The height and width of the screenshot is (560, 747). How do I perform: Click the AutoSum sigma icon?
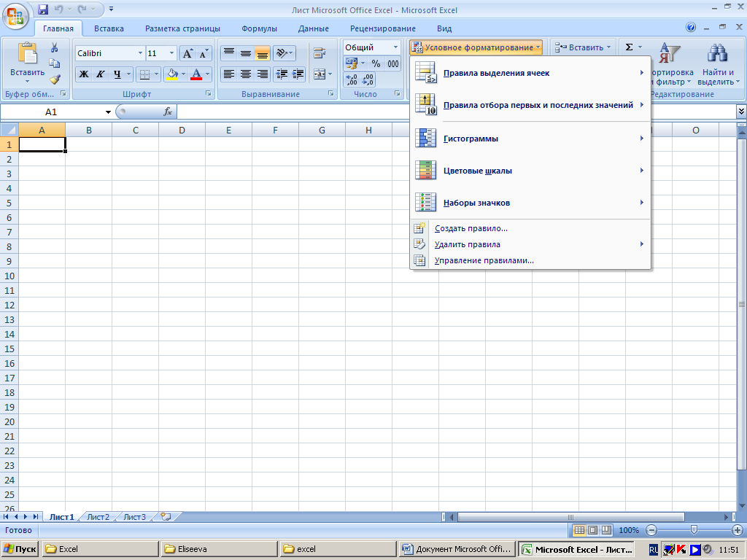(x=629, y=47)
